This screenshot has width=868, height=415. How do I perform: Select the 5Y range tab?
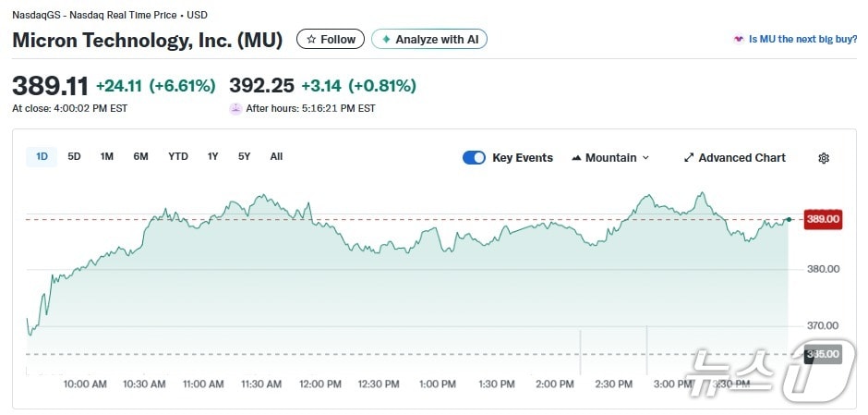tap(244, 157)
